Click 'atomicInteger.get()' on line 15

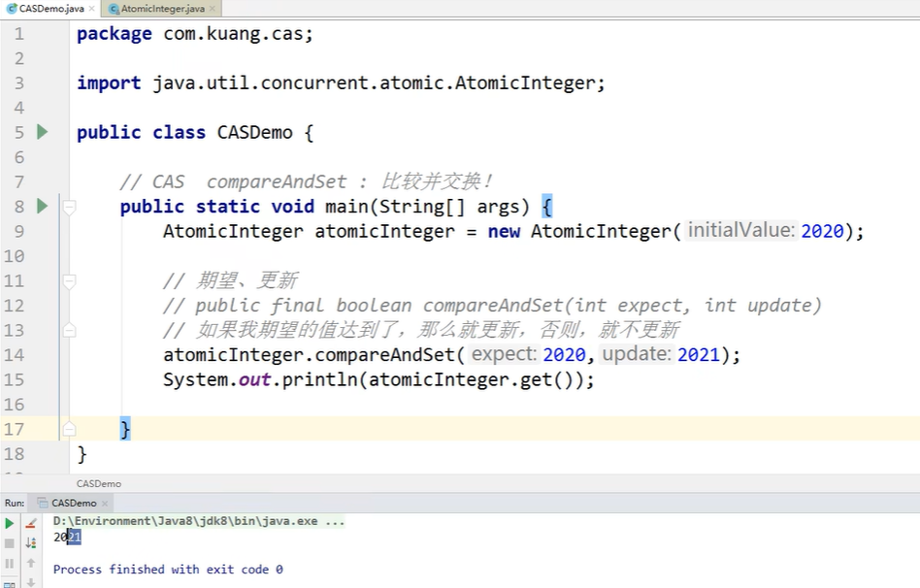(x=471, y=379)
